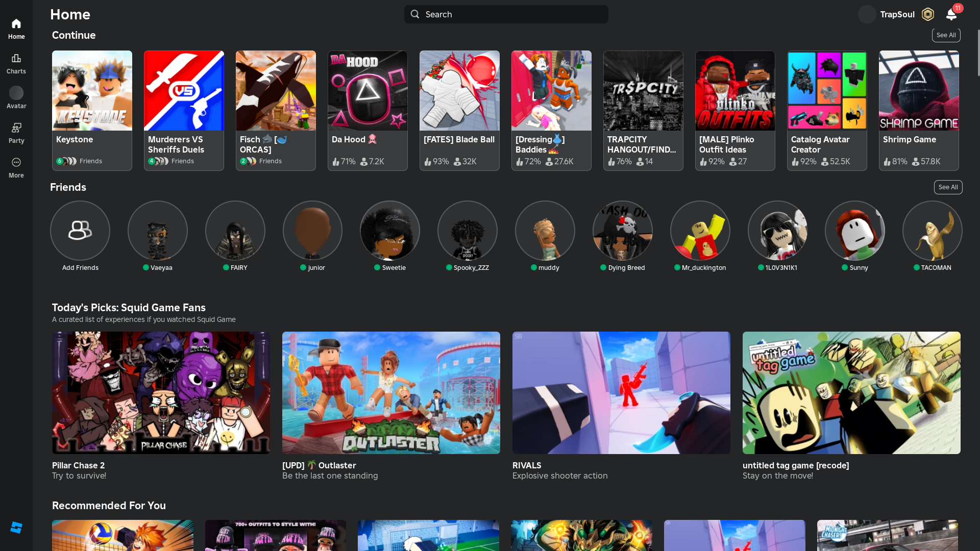This screenshot has width=980, height=551.
Task: Click in the Search field
Action: point(505,14)
